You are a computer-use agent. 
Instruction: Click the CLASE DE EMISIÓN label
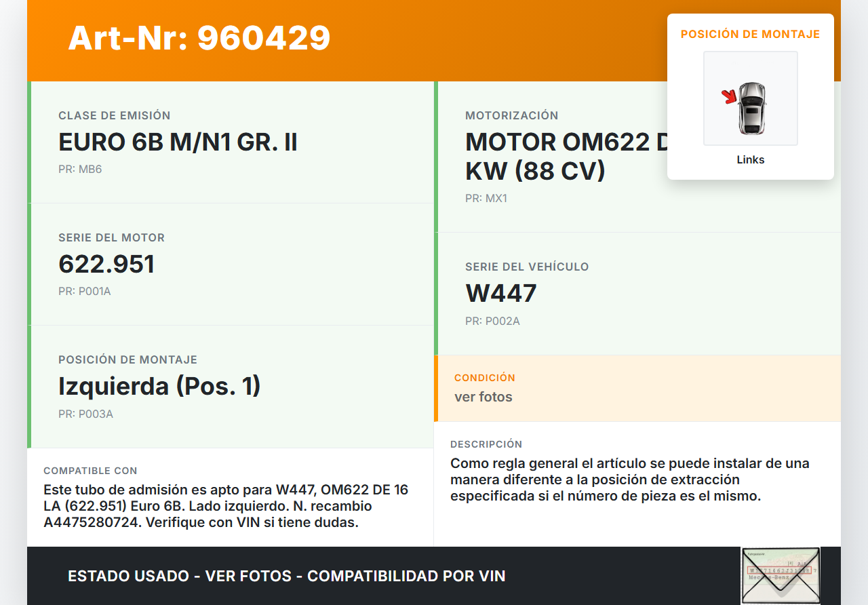(115, 115)
